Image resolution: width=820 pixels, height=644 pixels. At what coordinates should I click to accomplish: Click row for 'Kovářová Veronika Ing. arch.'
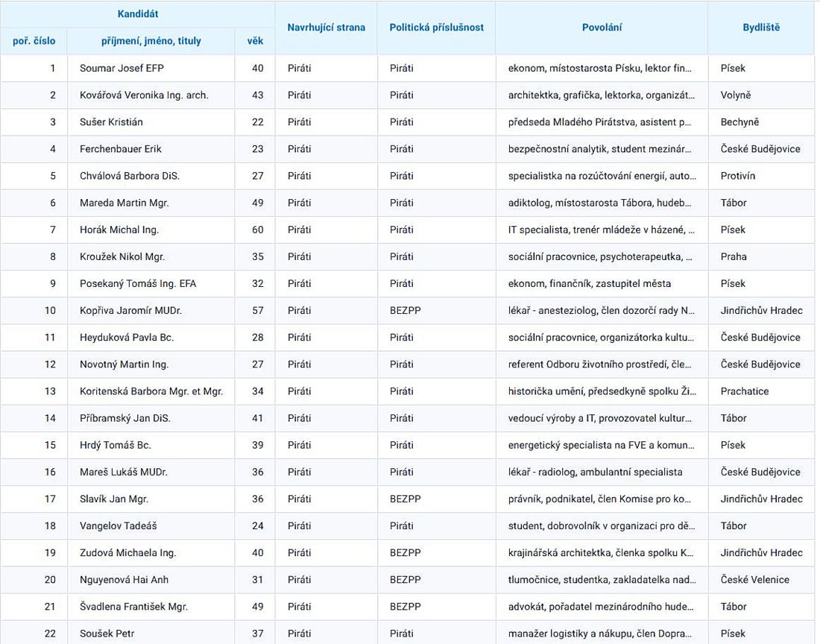144,95
